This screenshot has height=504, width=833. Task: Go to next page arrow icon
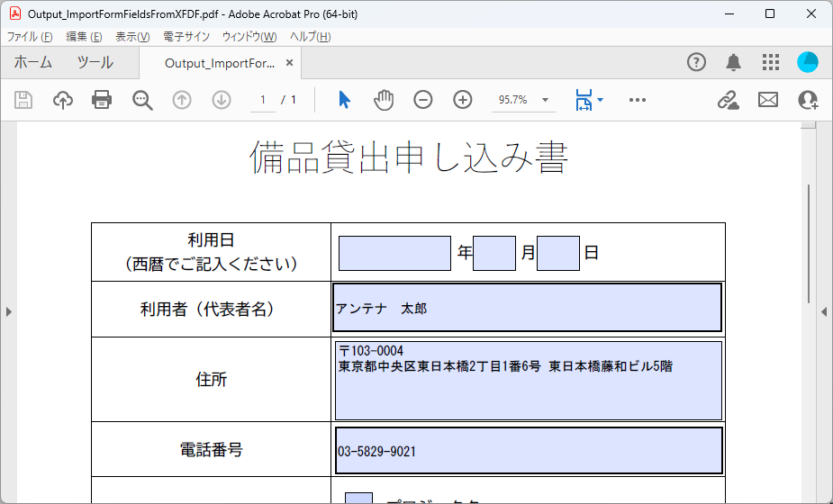pyautogui.click(x=221, y=100)
